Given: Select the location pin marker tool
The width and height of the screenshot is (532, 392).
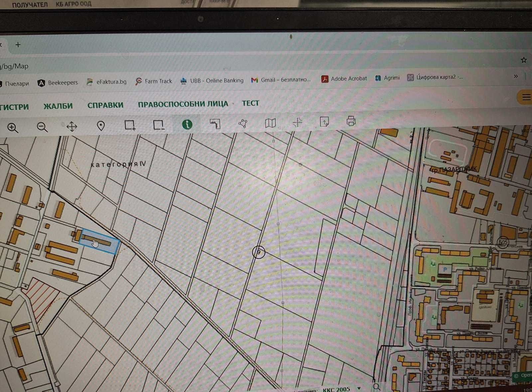Looking at the screenshot, I should point(101,126).
